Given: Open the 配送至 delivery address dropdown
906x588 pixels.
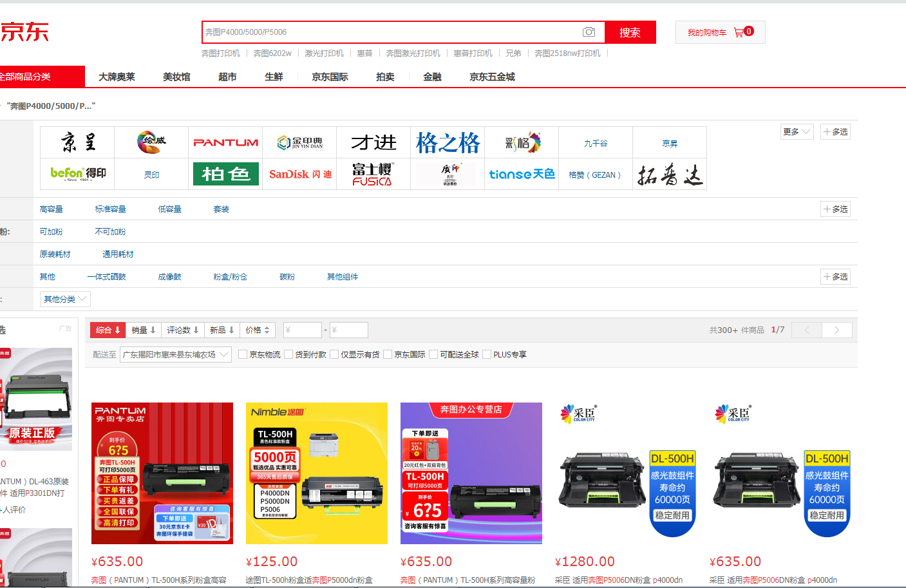Looking at the screenshot, I should pos(176,354).
